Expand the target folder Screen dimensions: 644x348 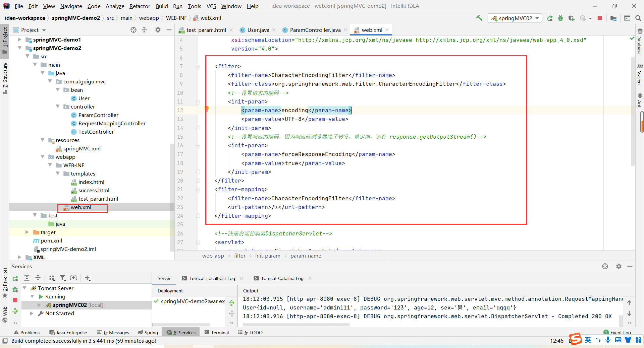point(27,232)
